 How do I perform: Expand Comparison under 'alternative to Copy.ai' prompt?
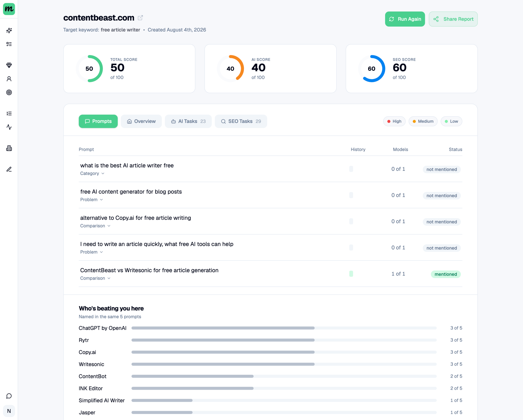coord(95,226)
